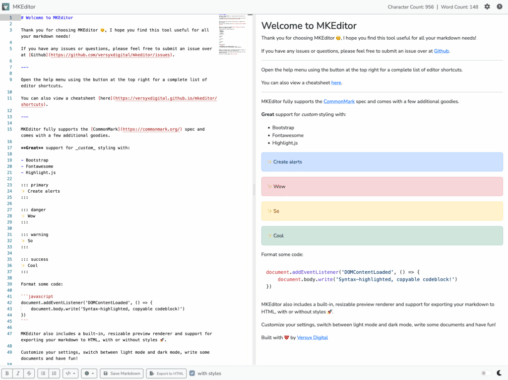Click the Export to HTML button
508x380 pixels.
(166, 373)
